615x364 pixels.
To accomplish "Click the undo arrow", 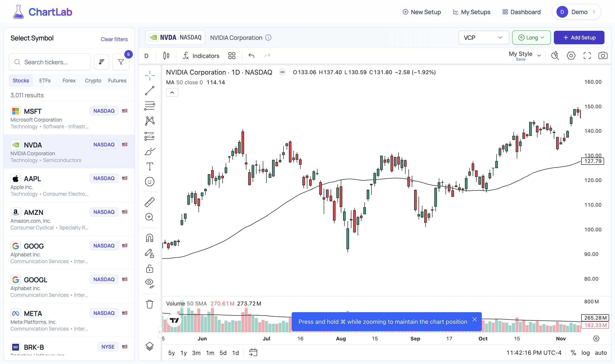I will (x=251, y=56).
